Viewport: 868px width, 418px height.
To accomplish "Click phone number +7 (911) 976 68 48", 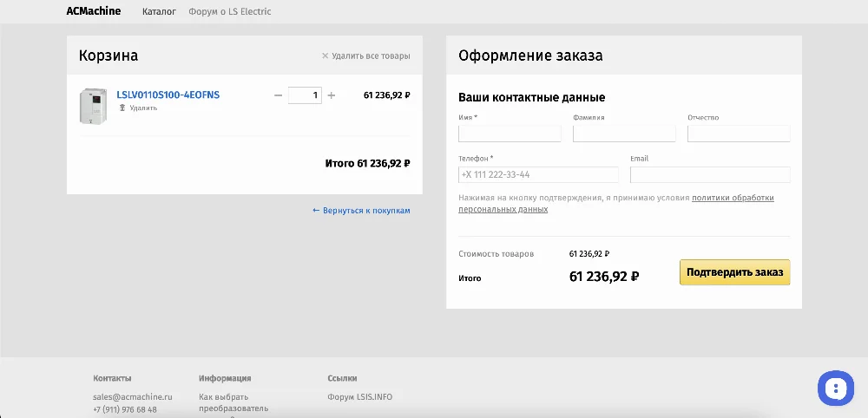I will point(125,409).
